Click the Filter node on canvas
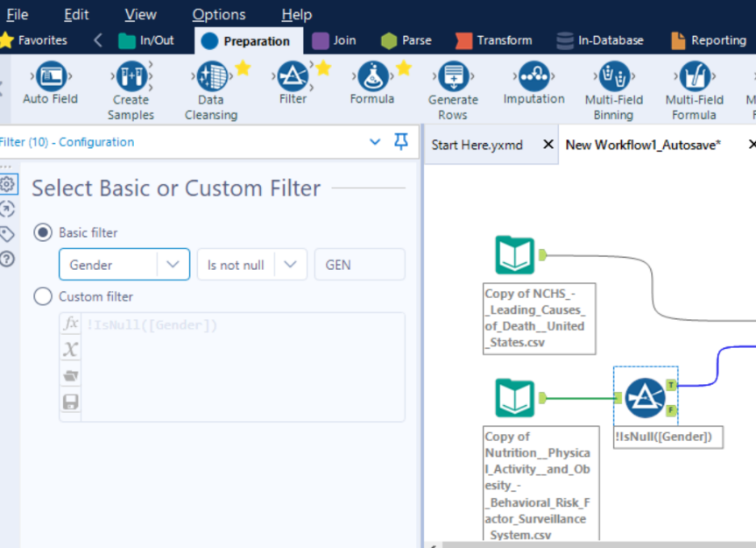Image resolution: width=756 pixels, height=548 pixels. pyautogui.click(x=645, y=397)
